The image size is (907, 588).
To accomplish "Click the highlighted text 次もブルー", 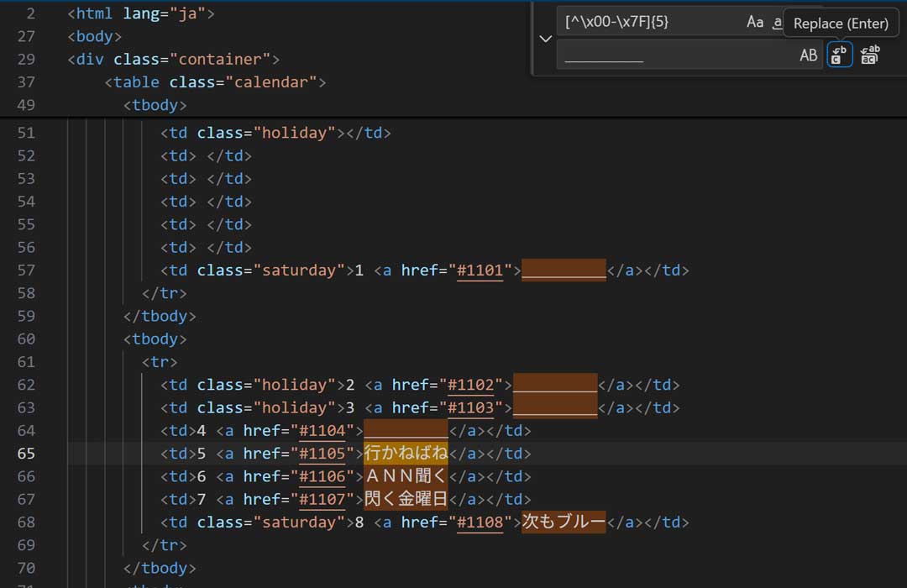I will (x=564, y=522).
